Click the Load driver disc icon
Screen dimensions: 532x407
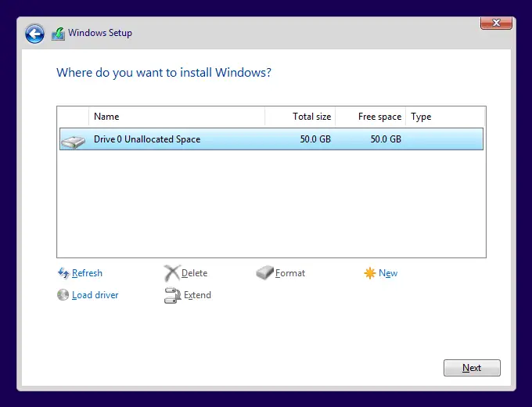pyautogui.click(x=63, y=294)
